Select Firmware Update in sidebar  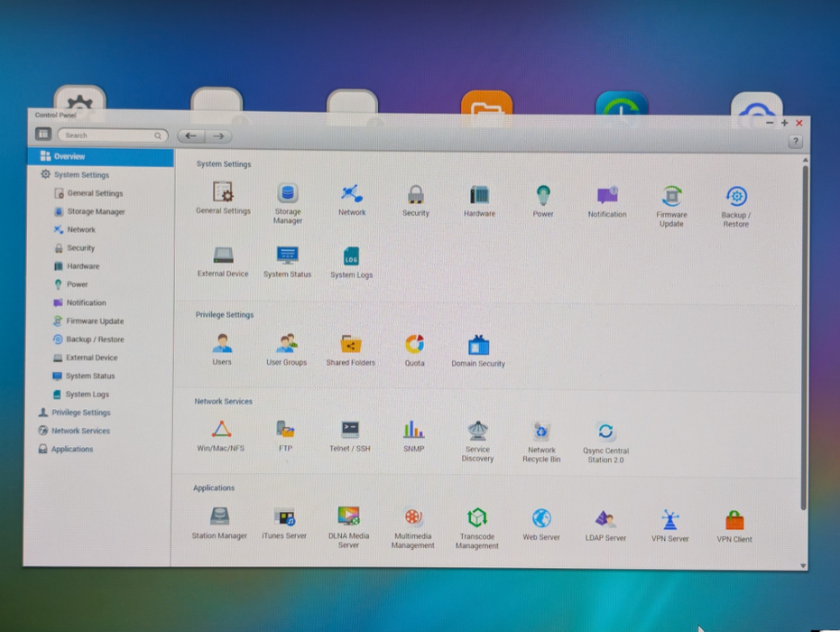(x=94, y=321)
